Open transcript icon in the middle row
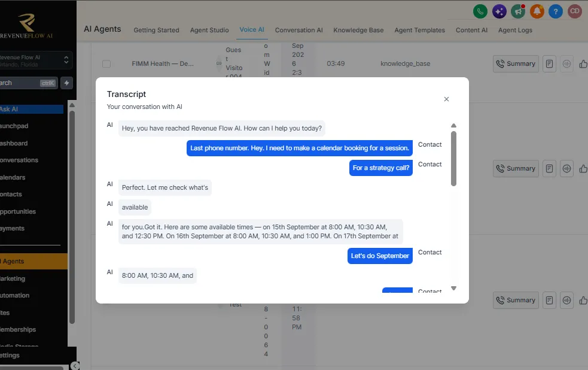 pyautogui.click(x=549, y=168)
